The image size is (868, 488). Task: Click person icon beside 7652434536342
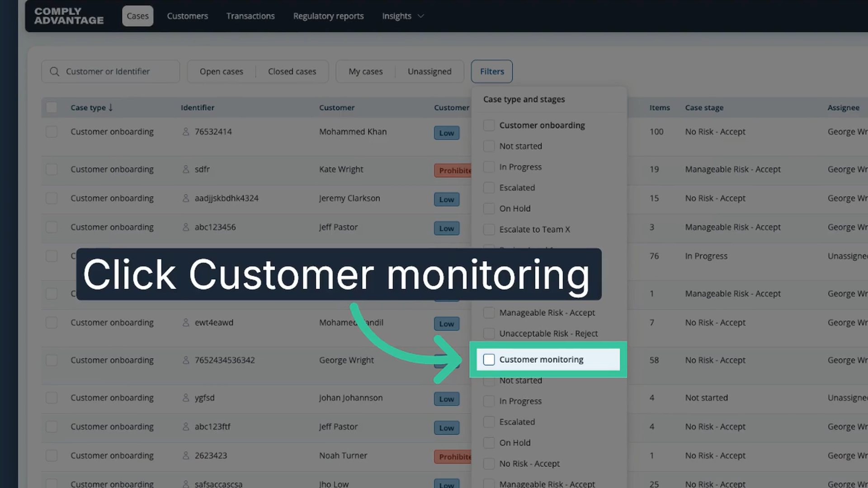[x=185, y=360]
